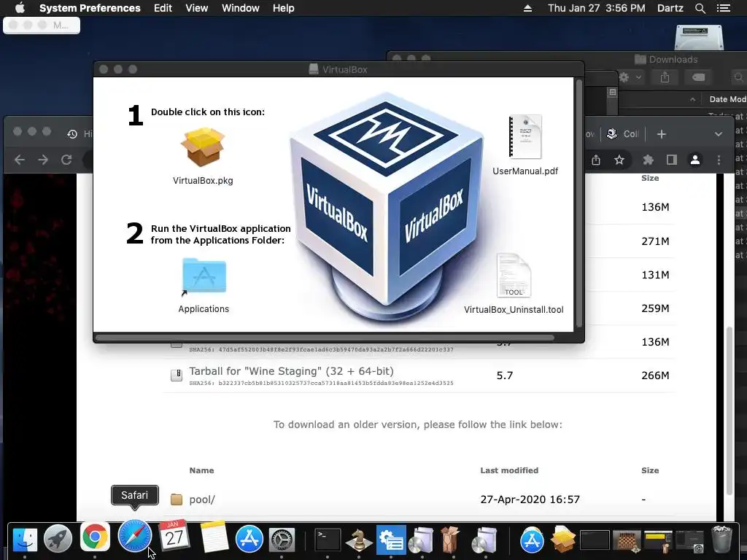Expand Chrome's tab search chevron

click(x=719, y=134)
